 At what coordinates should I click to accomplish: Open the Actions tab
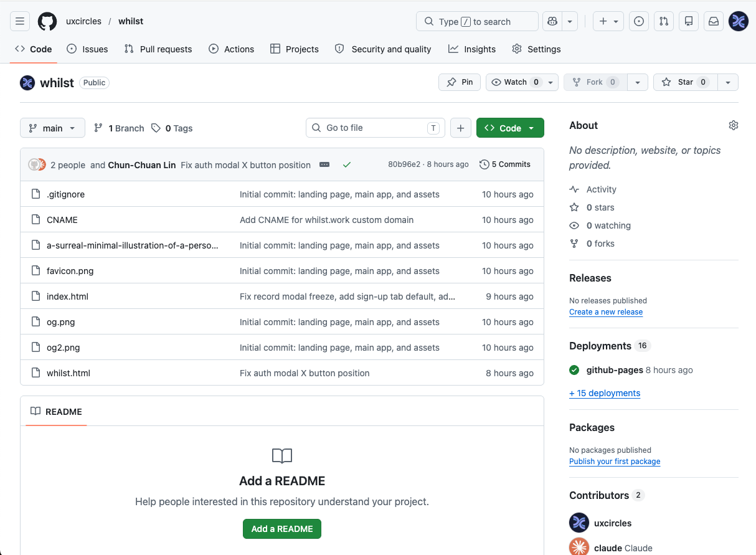[231, 49]
